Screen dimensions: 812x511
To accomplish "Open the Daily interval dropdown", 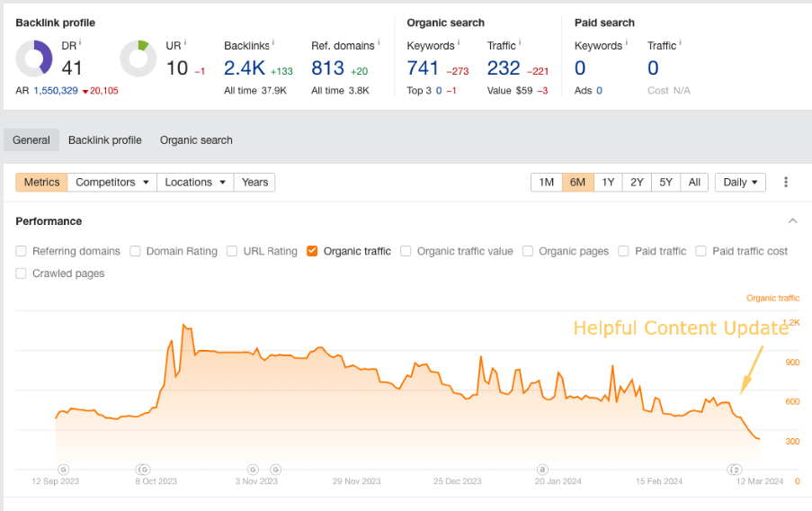I will (739, 182).
